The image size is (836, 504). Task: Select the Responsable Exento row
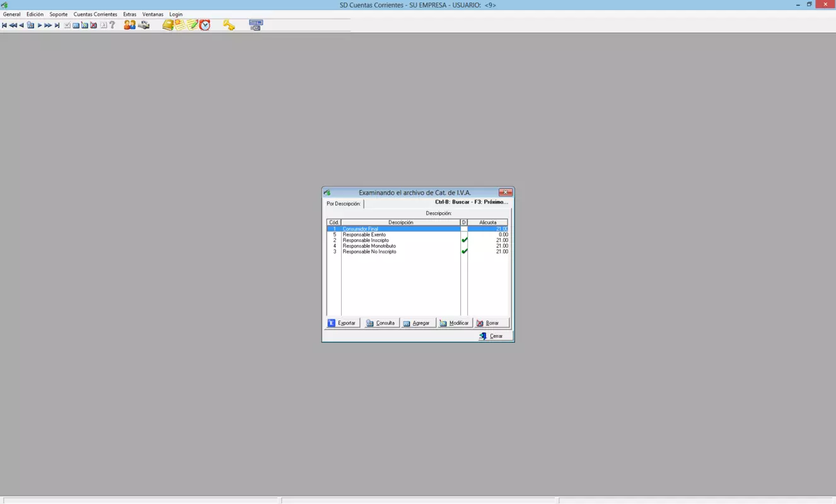(x=417, y=234)
